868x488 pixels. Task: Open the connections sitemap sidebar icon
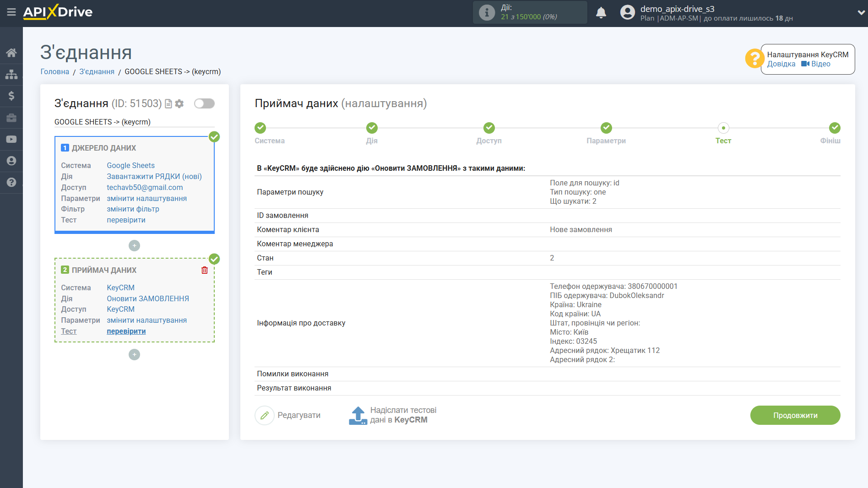(x=11, y=74)
